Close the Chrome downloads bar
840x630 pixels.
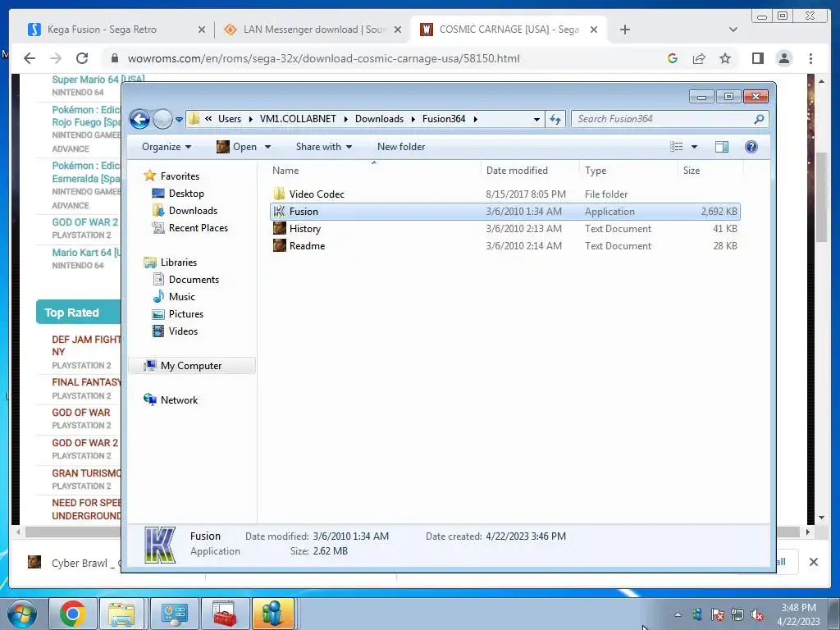[x=813, y=562]
